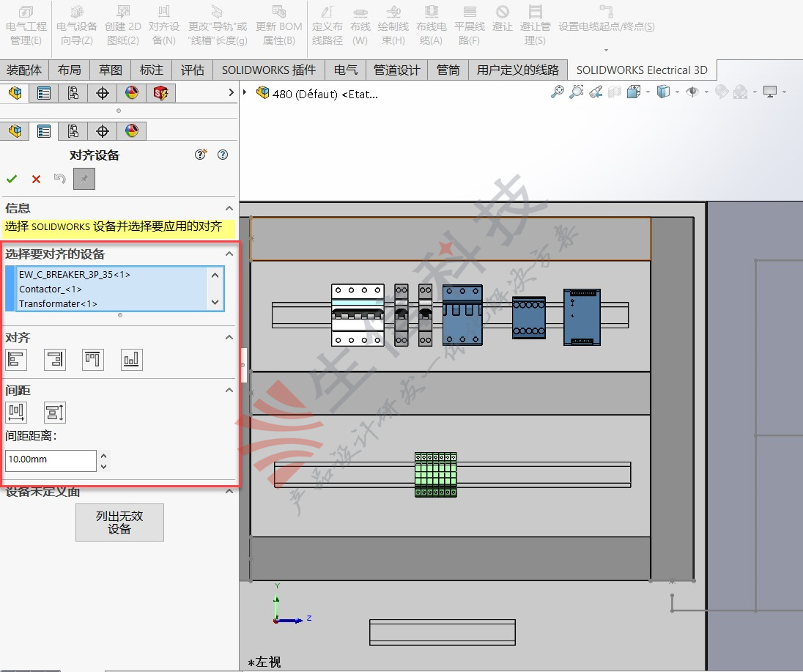Open DisplayManager tab in top tab row
The width and height of the screenshot is (803, 672).
132,93
